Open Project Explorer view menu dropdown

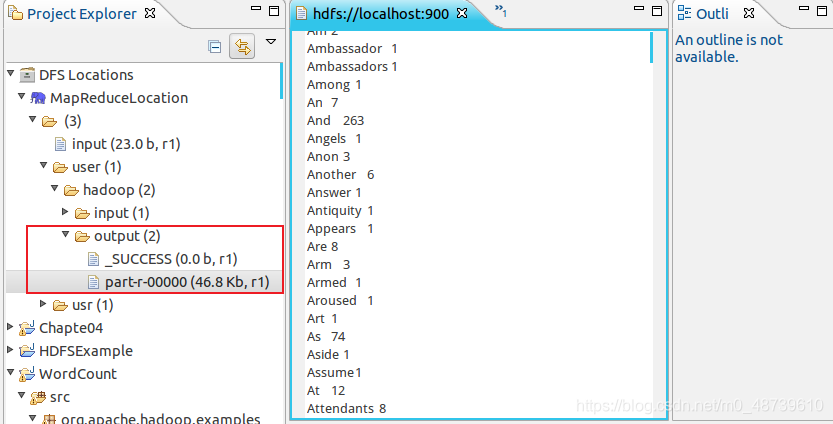pyautogui.click(x=270, y=41)
